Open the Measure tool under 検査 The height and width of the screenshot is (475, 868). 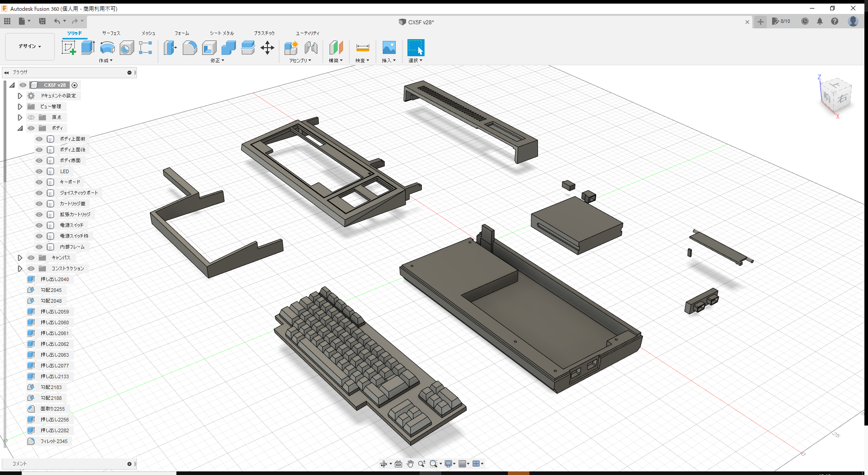point(362,47)
